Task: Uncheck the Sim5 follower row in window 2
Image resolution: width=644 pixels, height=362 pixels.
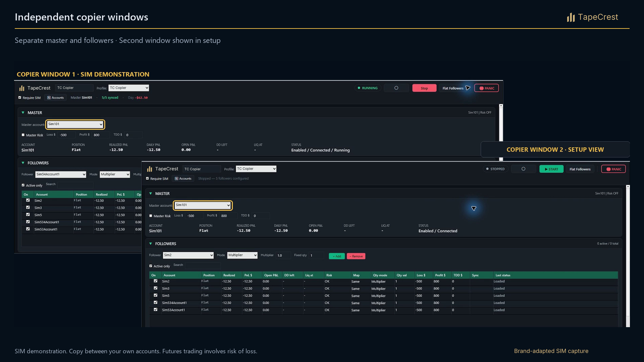Action: [x=155, y=296]
